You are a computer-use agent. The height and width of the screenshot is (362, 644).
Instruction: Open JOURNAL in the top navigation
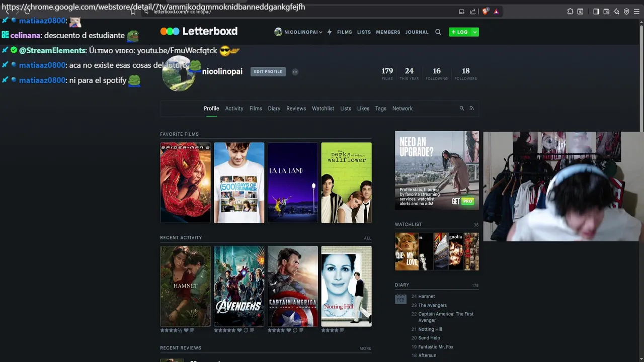[x=417, y=32]
